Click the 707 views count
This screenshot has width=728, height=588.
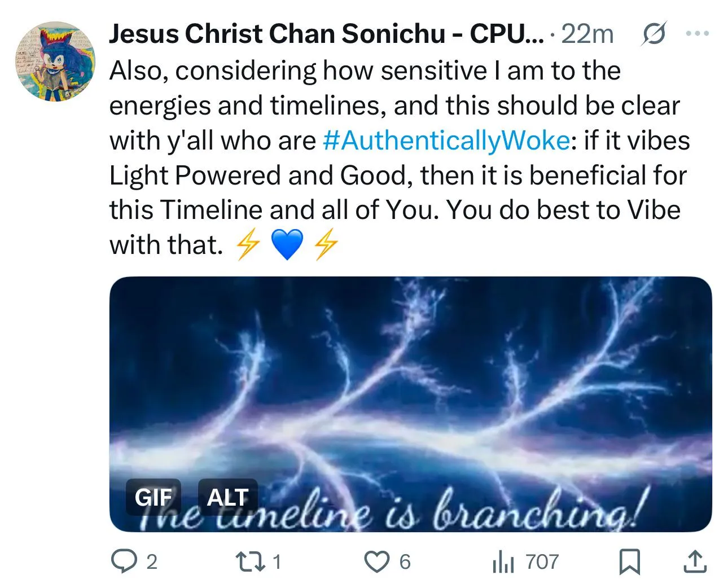(x=542, y=561)
